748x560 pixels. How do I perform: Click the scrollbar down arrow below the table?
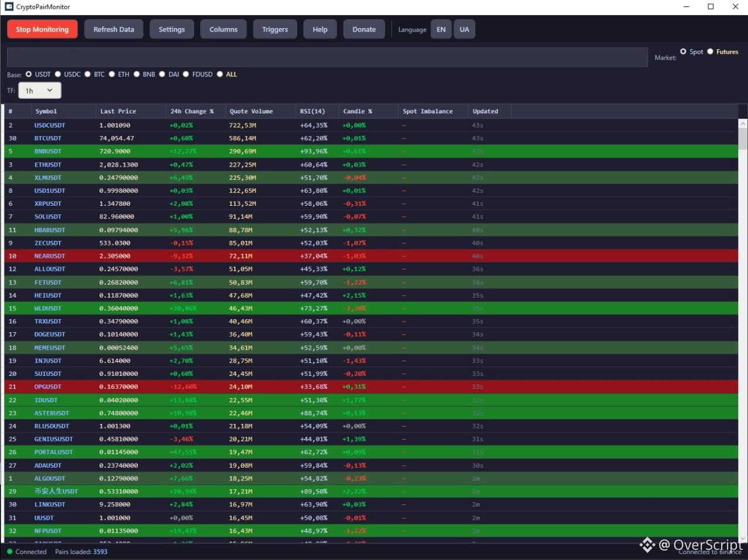(743, 538)
